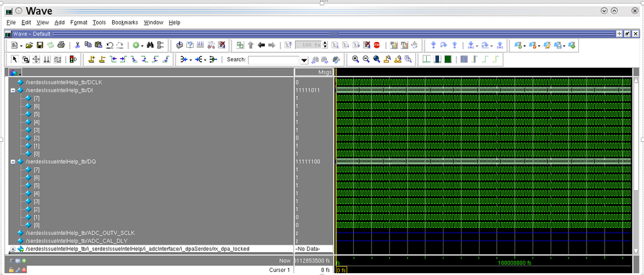Select the ADC_OUTV_SCLK signal
This screenshot has width=644, height=275.
tap(79, 232)
